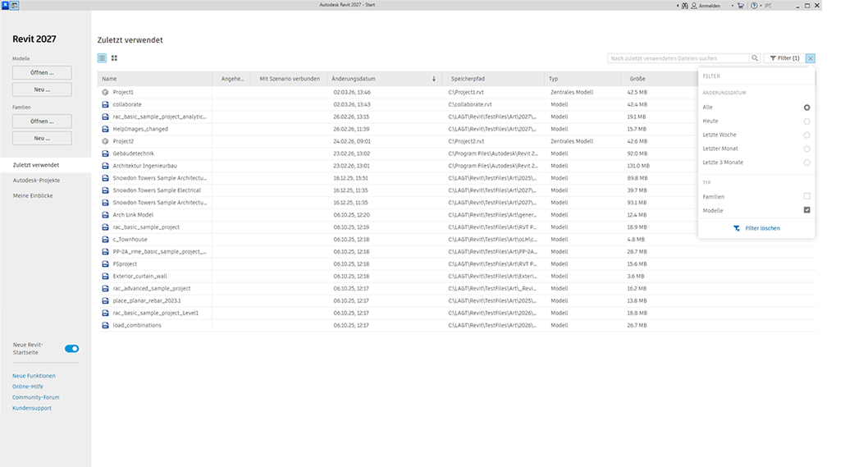Click the file icon for HelpImages_changed
The width and height of the screenshot is (868, 467).
coord(105,129)
